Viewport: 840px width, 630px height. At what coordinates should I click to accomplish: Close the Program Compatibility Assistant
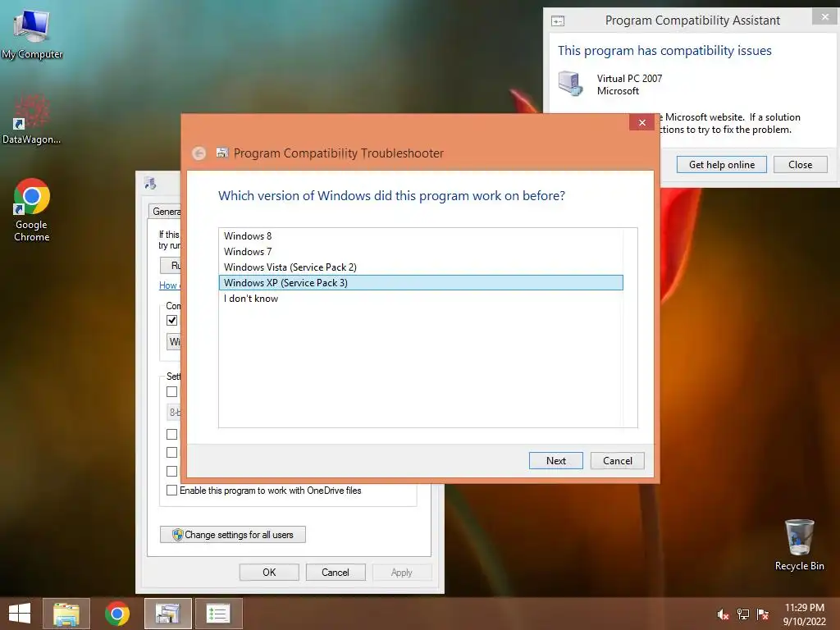click(800, 164)
